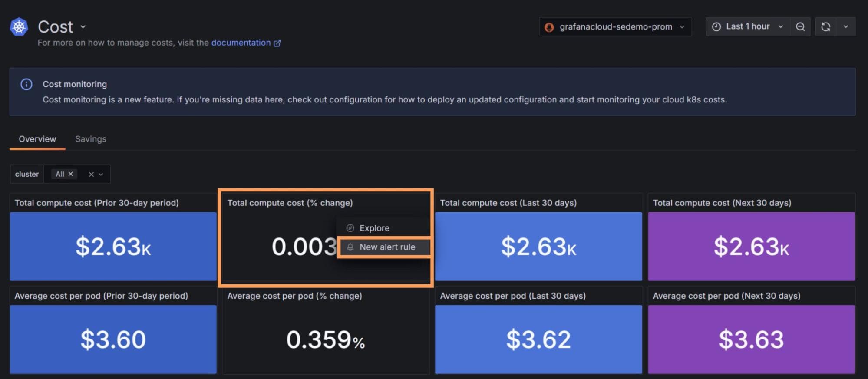Screen dimensions: 868x379
Task: Switch to the Overview tab
Action: [x=37, y=139]
